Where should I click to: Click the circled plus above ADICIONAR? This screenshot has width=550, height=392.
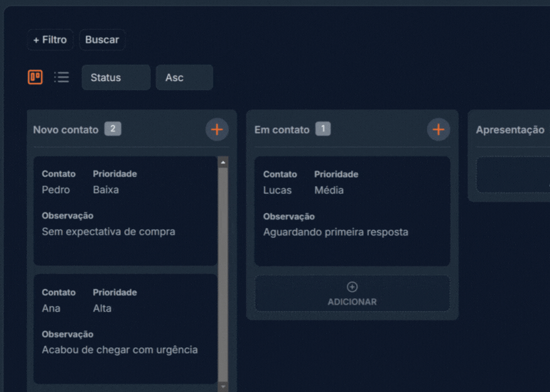click(352, 287)
